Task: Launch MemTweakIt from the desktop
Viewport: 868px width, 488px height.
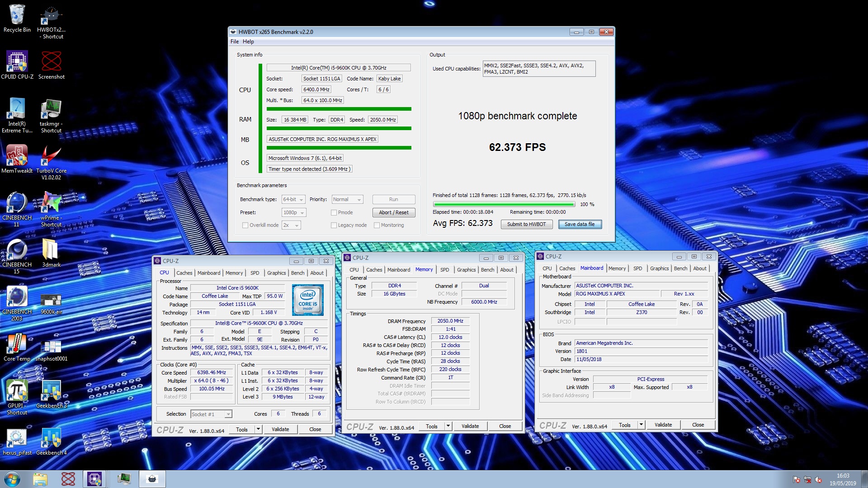Action: point(17,159)
